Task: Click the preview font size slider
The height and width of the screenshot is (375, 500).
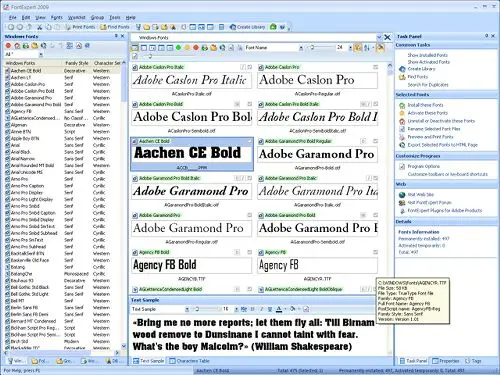Action: (x=322, y=48)
